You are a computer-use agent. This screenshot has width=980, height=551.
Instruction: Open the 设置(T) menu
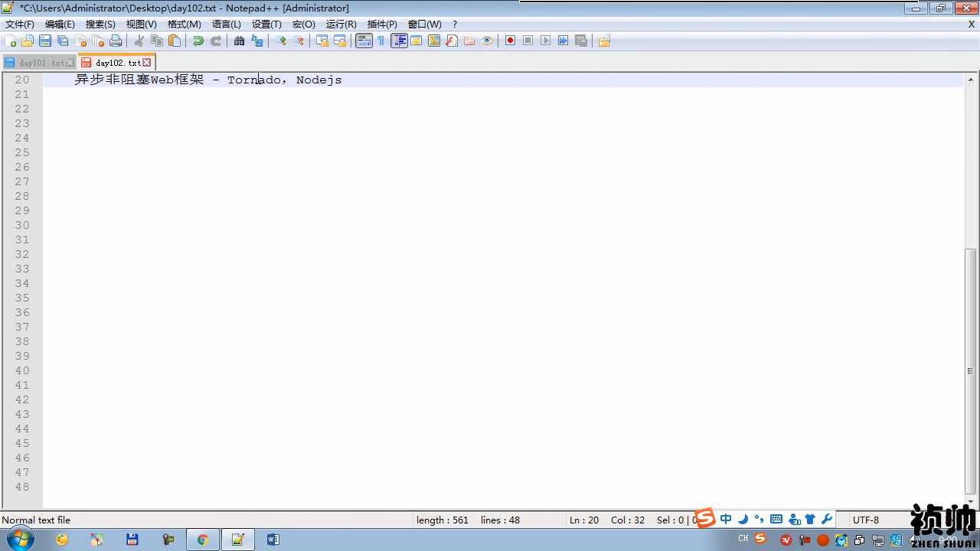(x=266, y=24)
